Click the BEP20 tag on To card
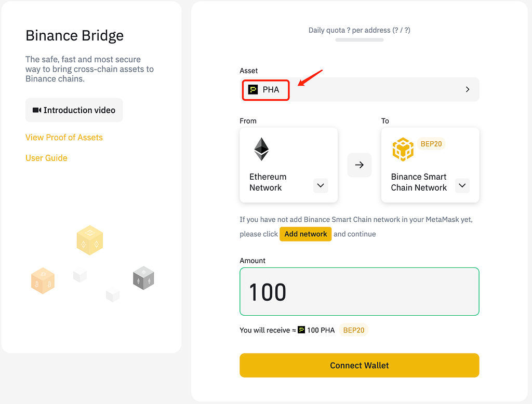532x404 pixels. [x=431, y=144]
